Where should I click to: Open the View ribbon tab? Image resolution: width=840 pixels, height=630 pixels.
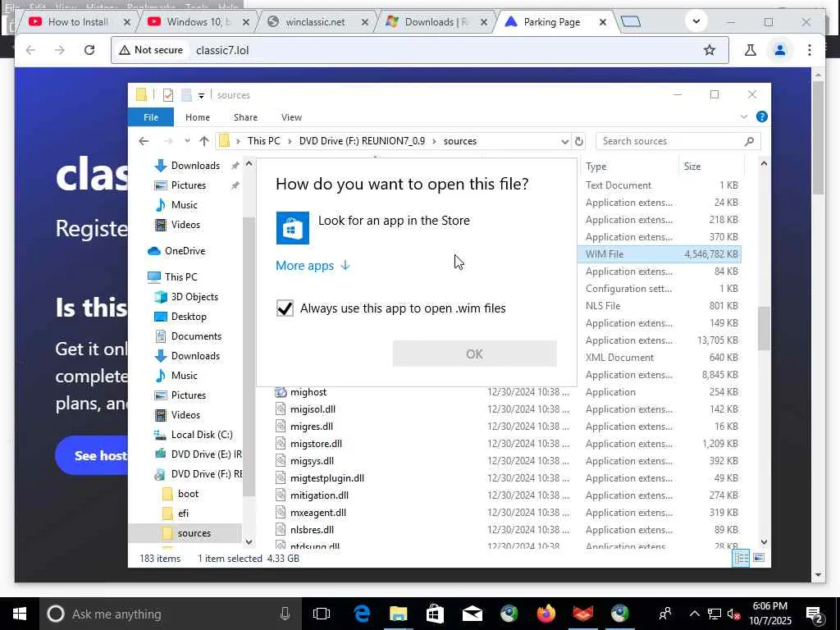[291, 116]
